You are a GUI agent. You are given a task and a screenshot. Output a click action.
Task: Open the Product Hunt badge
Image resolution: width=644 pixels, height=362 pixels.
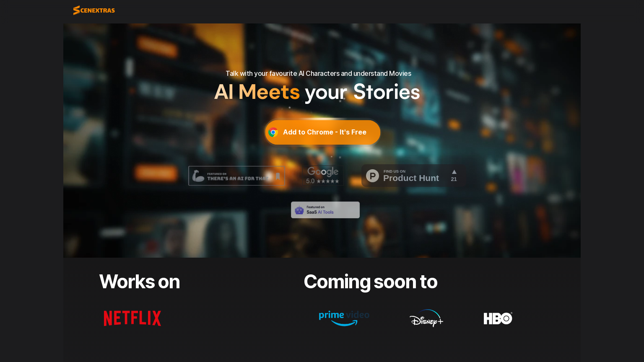click(414, 176)
